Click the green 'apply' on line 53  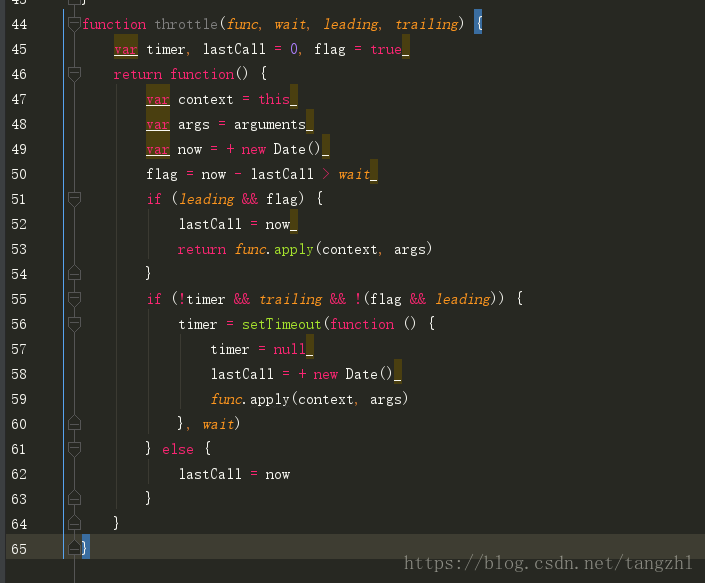click(x=294, y=249)
